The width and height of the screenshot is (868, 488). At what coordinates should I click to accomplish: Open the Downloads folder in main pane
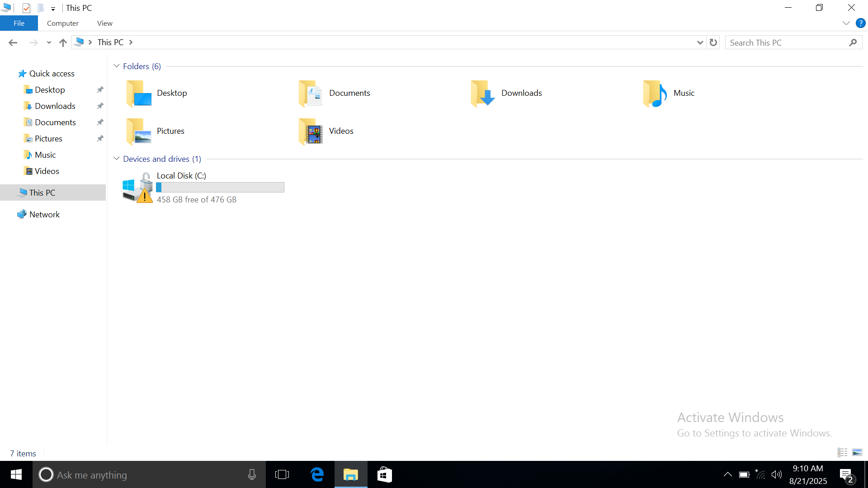(506, 93)
